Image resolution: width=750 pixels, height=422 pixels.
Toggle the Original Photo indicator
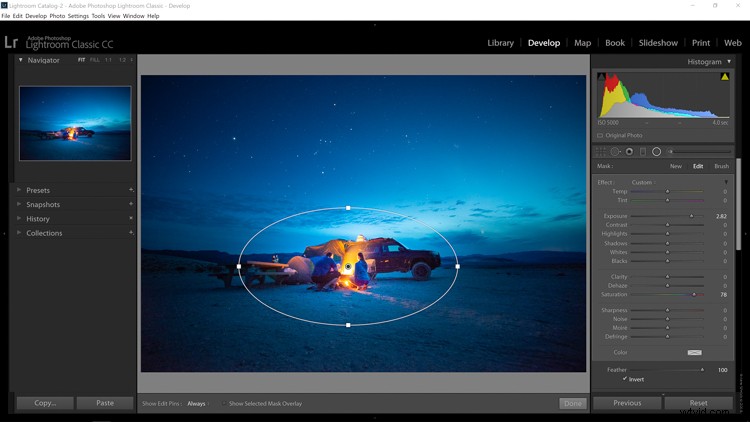click(600, 135)
